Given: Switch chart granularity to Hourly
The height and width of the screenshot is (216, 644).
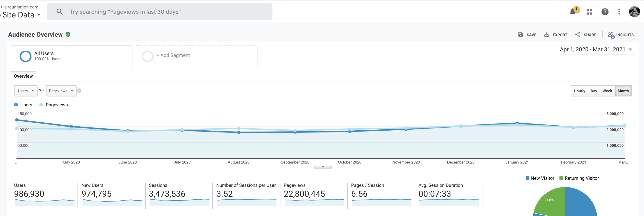Looking at the screenshot, I should coord(579,91).
